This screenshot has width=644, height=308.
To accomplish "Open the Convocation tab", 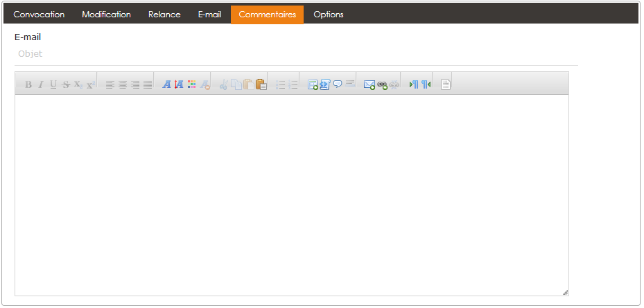I will click(x=39, y=15).
